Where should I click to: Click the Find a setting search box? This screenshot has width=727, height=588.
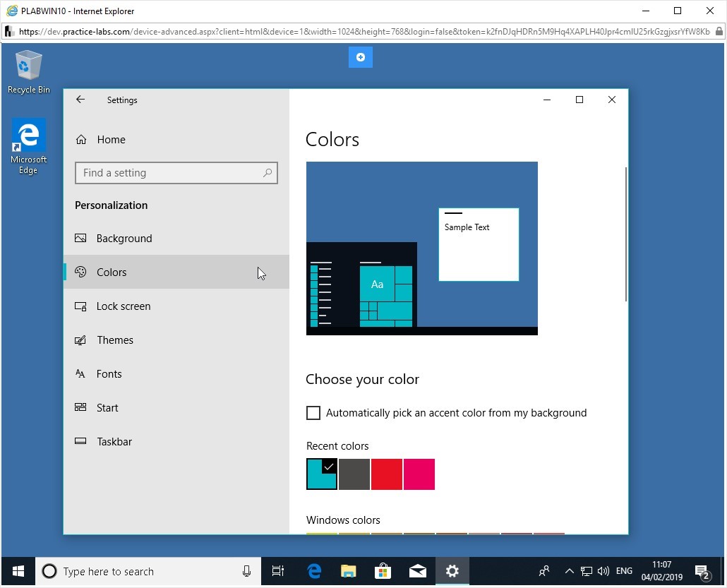[x=176, y=173]
